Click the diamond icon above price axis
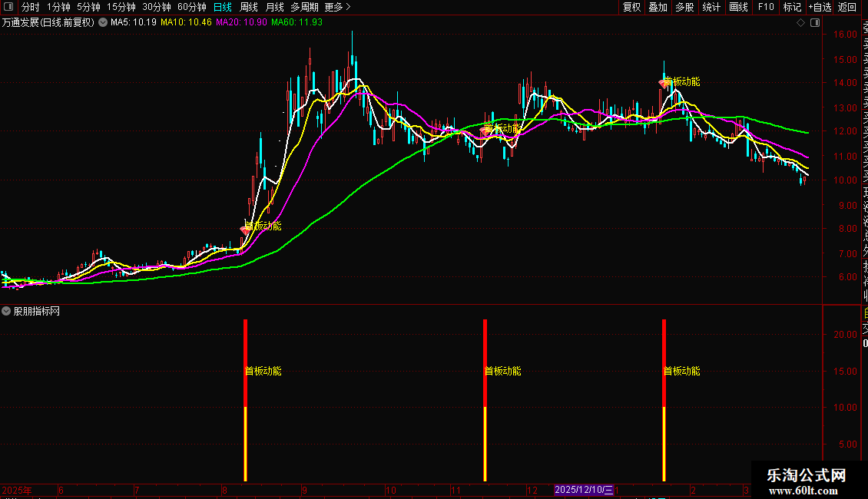This screenshot has width=868, height=499. coord(800,23)
